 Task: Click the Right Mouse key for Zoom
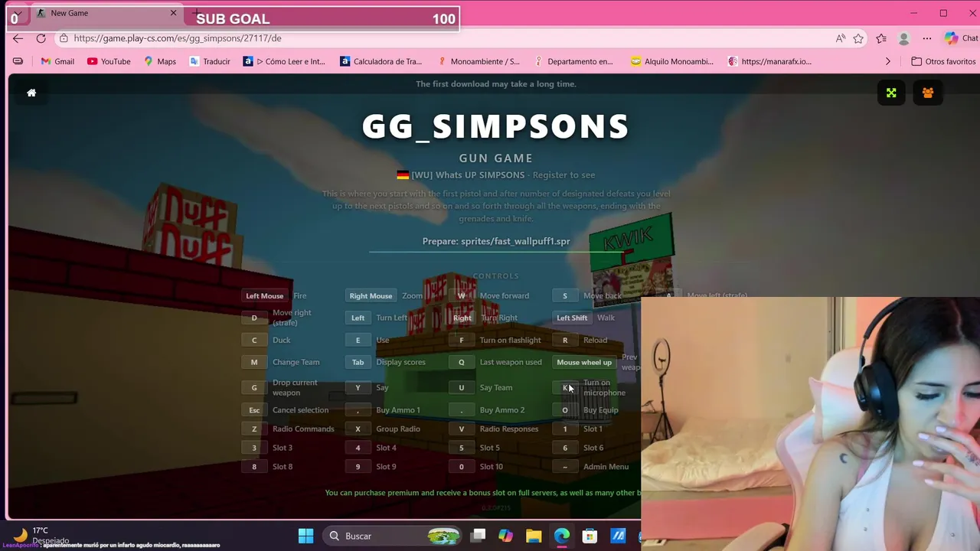pyautogui.click(x=371, y=296)
